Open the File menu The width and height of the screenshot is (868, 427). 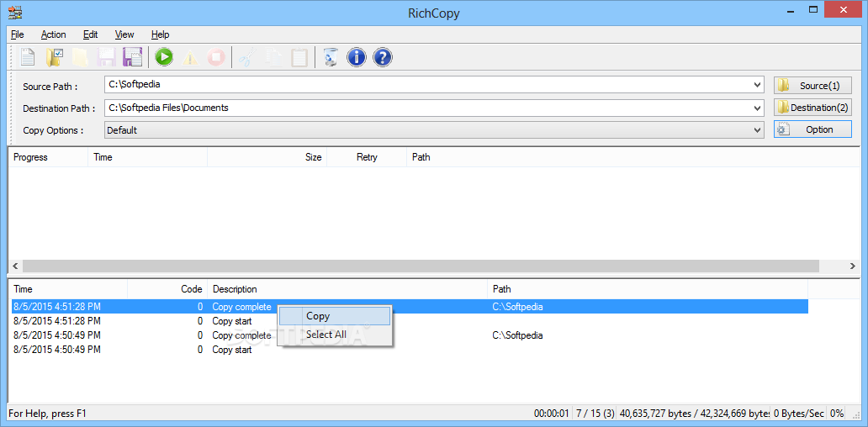click(17, 34)
